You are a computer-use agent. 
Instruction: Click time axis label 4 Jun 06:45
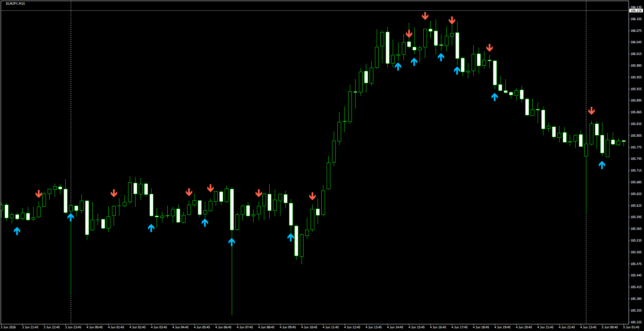(x=223, y=327)
